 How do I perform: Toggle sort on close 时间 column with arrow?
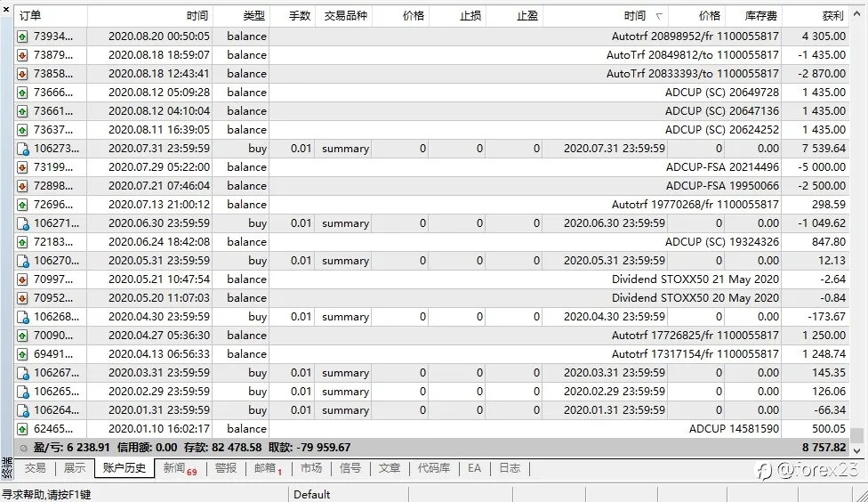tap(606, 16)
